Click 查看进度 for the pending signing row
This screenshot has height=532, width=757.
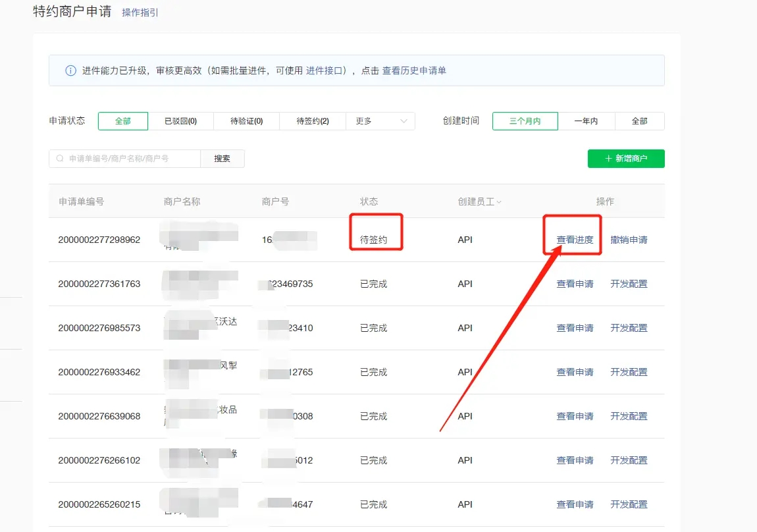coord(575,240)
